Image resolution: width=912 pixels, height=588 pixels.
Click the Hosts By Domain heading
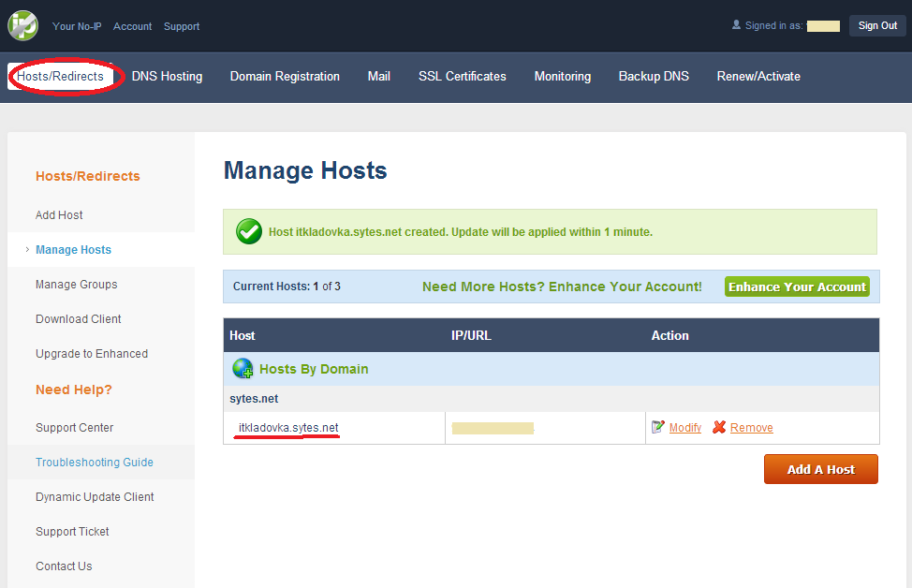(314, 369)
